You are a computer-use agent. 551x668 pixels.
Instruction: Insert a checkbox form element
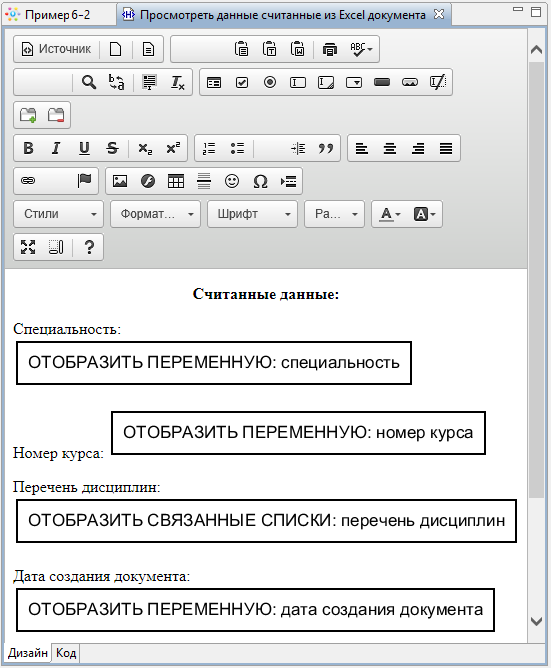tap(242, 82)
